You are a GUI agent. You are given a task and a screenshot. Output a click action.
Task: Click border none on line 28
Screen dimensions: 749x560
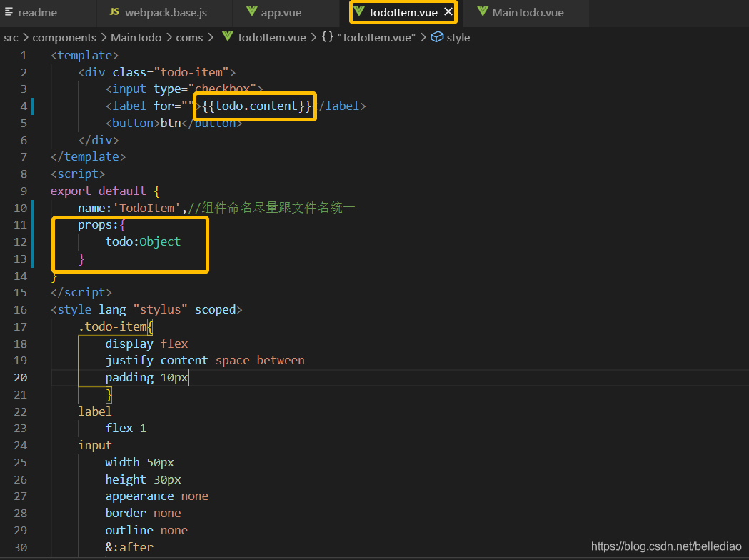[144, 513]
